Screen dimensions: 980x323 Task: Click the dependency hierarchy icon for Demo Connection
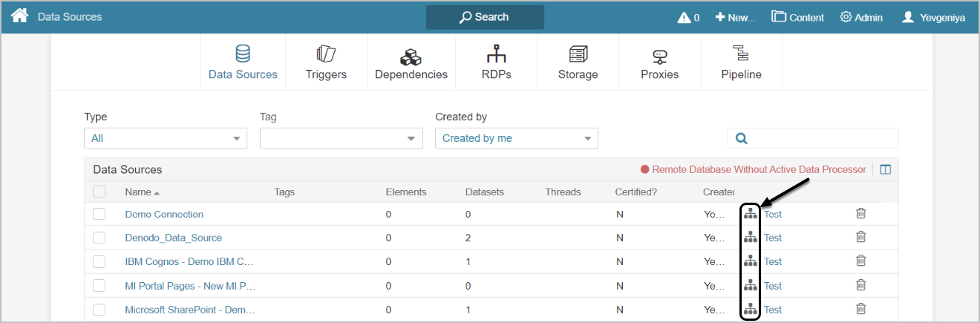(x=751, y=214)
